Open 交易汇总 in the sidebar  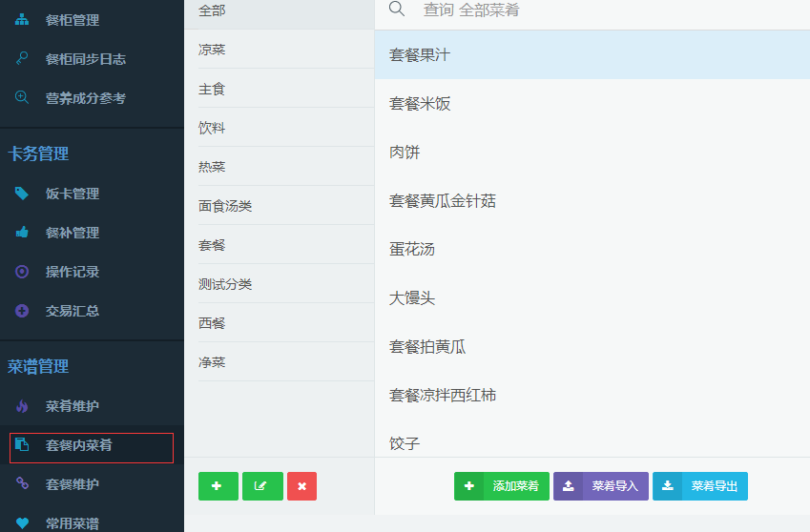(x=73, y=311)
